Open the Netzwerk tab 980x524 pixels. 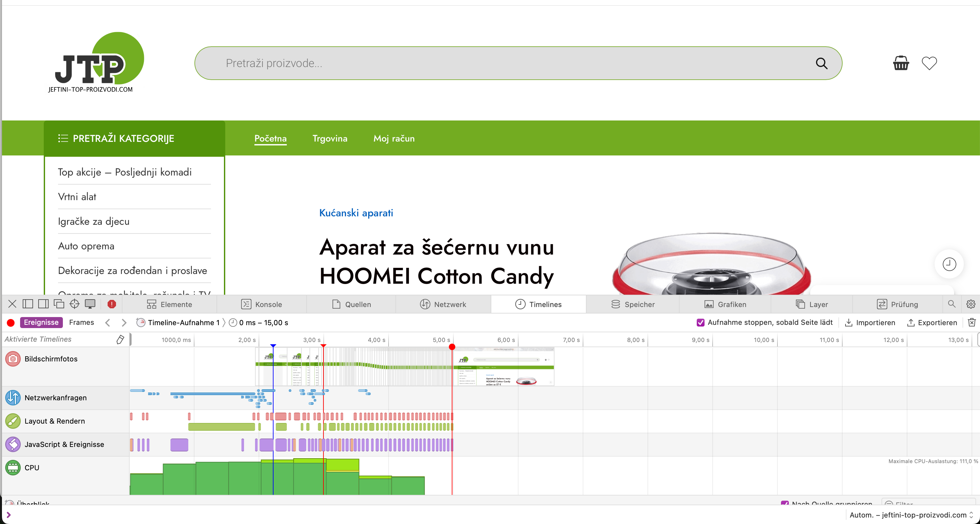click(x=443, y=304)
